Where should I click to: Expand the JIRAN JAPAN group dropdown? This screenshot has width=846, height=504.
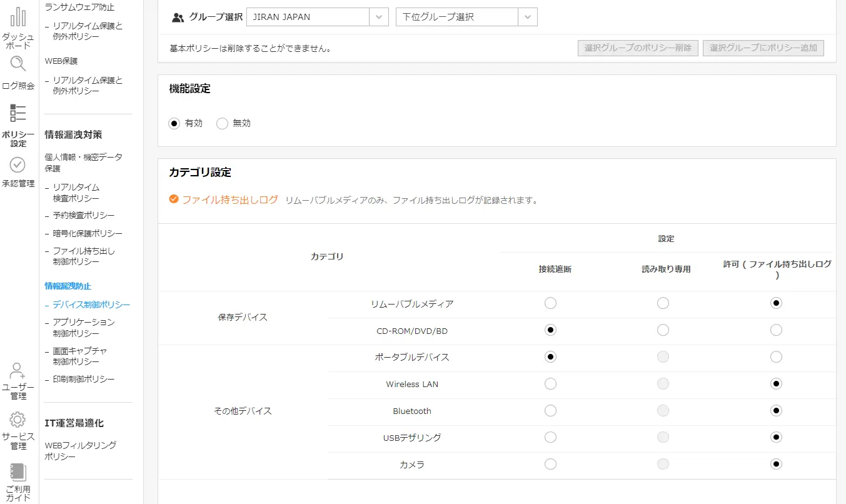[x=378, y=18]
